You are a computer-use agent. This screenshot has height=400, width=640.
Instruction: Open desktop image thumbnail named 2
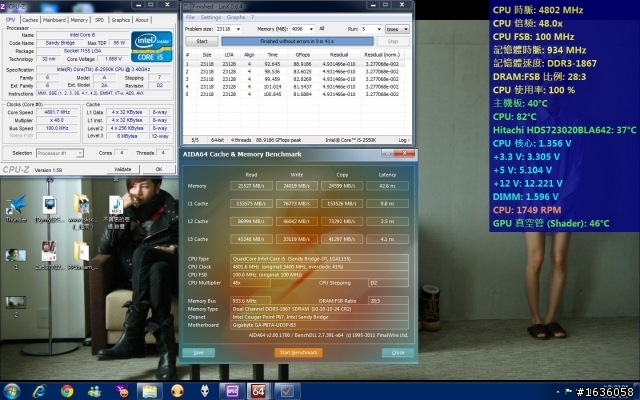coord(16,306)
